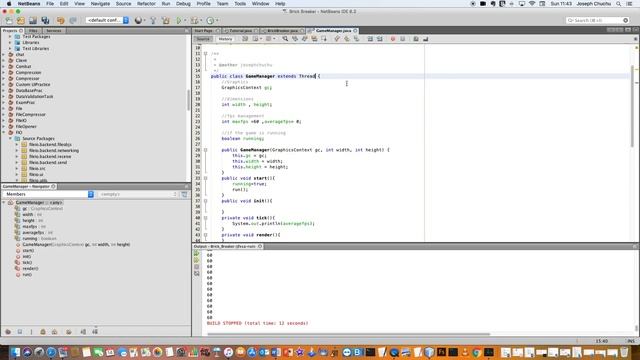Collapse the GameManager class node in Navigator
The width and height of the screenshot is (640, 360).
click(4, 203)
